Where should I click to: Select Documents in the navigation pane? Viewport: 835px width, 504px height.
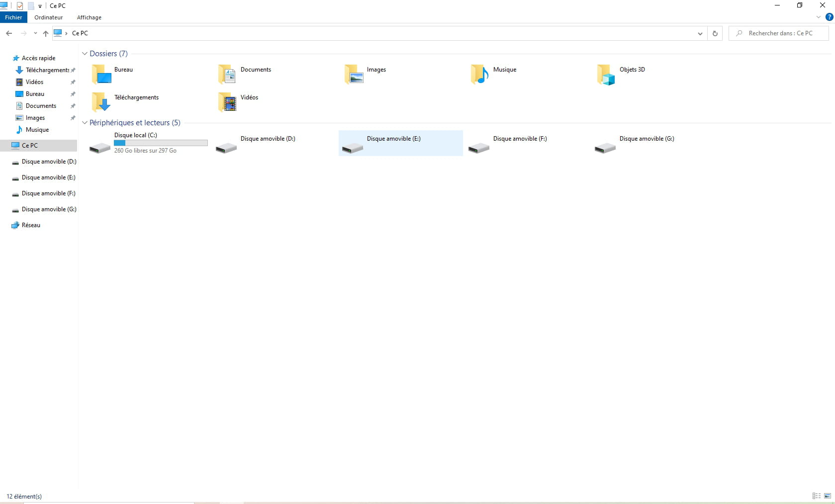[41, 106]
